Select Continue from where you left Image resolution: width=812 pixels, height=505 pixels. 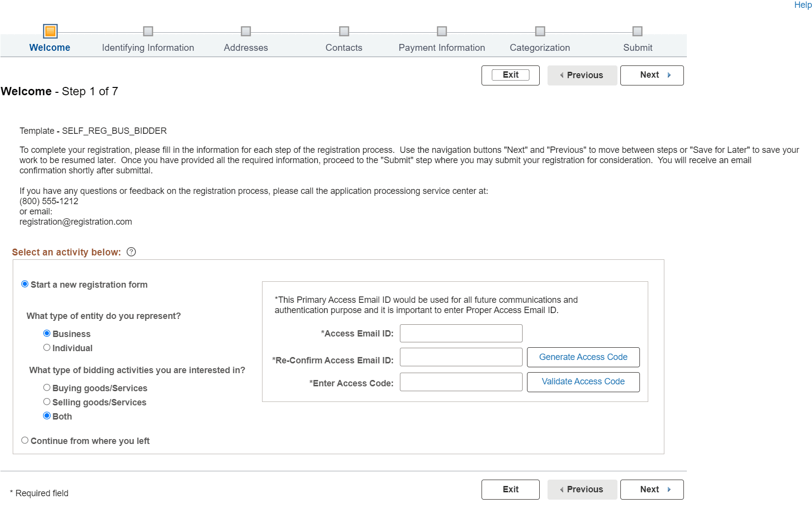point(24,440)
